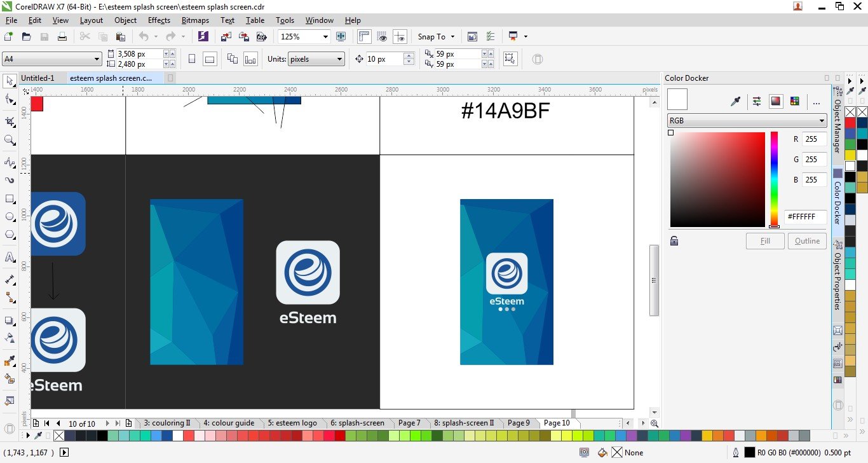
Task: Toggle Treat All Objects as Filled
Action: coord(510,59)
